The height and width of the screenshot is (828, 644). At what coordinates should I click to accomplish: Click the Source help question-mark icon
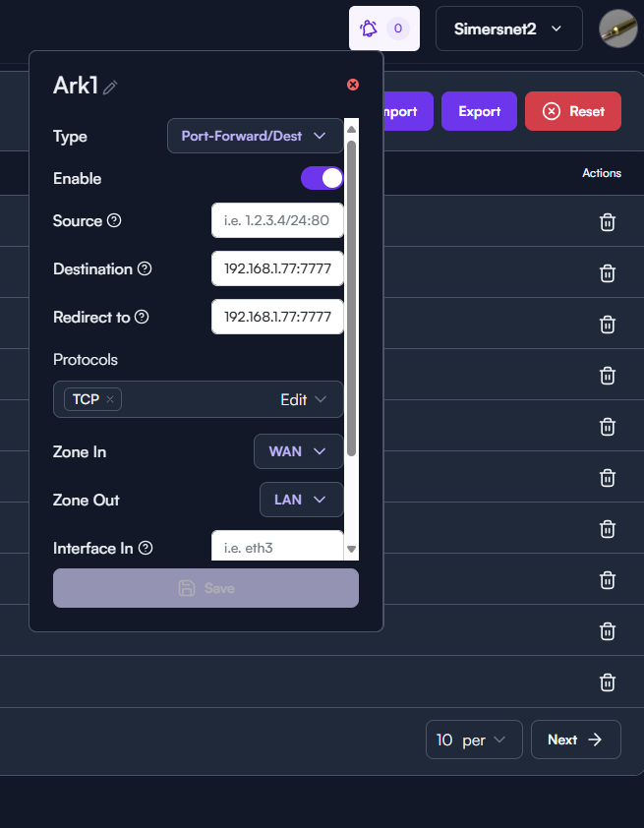pos(114,220)
